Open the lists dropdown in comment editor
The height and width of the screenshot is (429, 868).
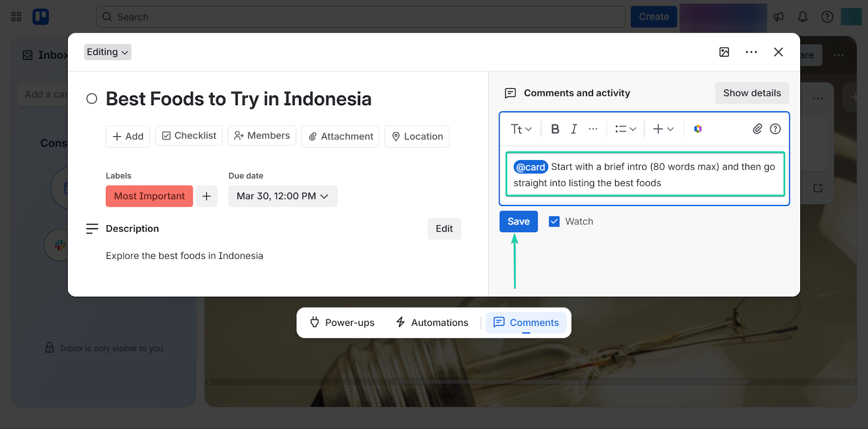click(626, 129)
